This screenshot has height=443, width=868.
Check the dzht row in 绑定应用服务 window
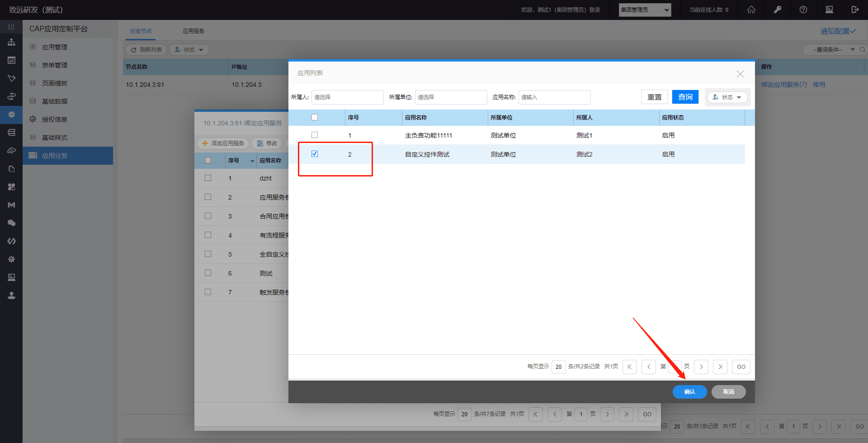coord(208,178)
